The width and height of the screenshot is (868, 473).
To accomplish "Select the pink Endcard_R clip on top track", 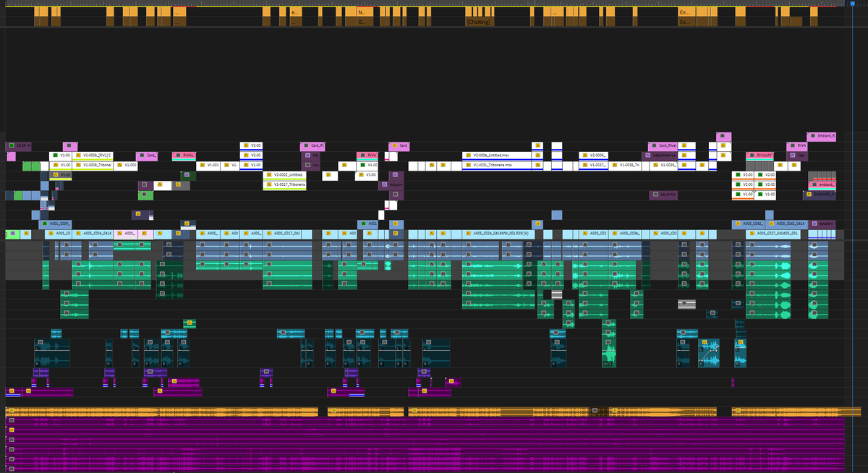I will (x=822, y=136).
